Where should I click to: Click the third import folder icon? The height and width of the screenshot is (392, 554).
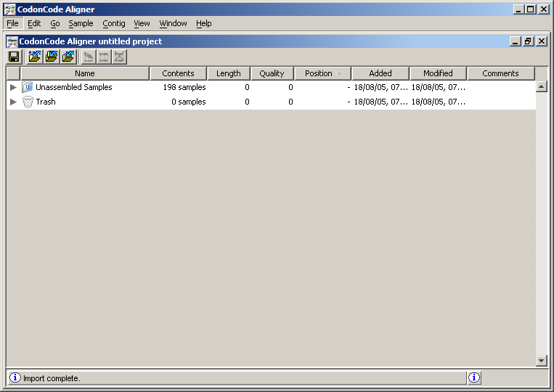[68, 57]
